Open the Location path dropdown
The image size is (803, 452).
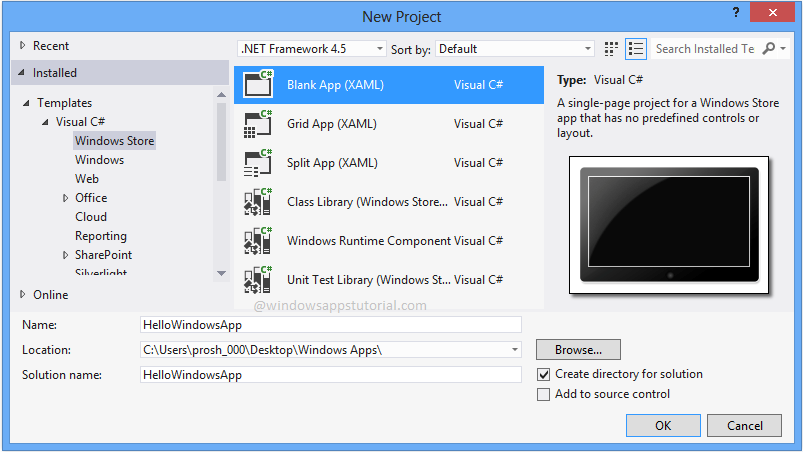click(x=514, y=350)
